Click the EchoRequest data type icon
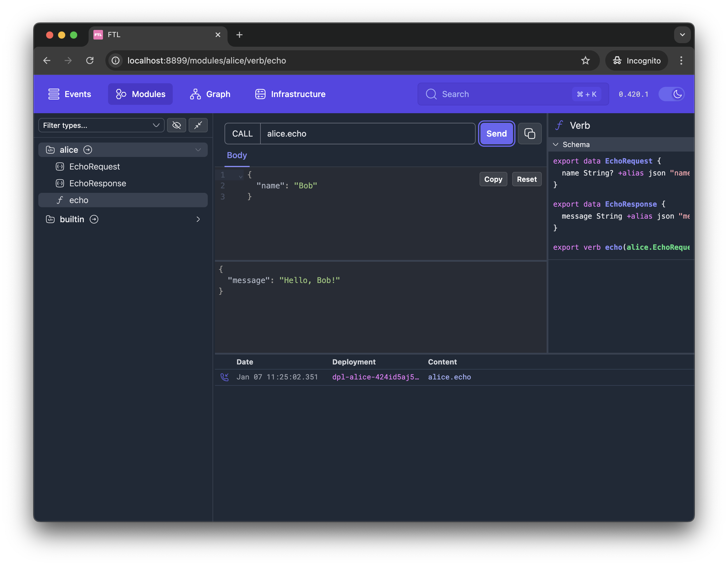The image size is (728, 566). [60, 167]
